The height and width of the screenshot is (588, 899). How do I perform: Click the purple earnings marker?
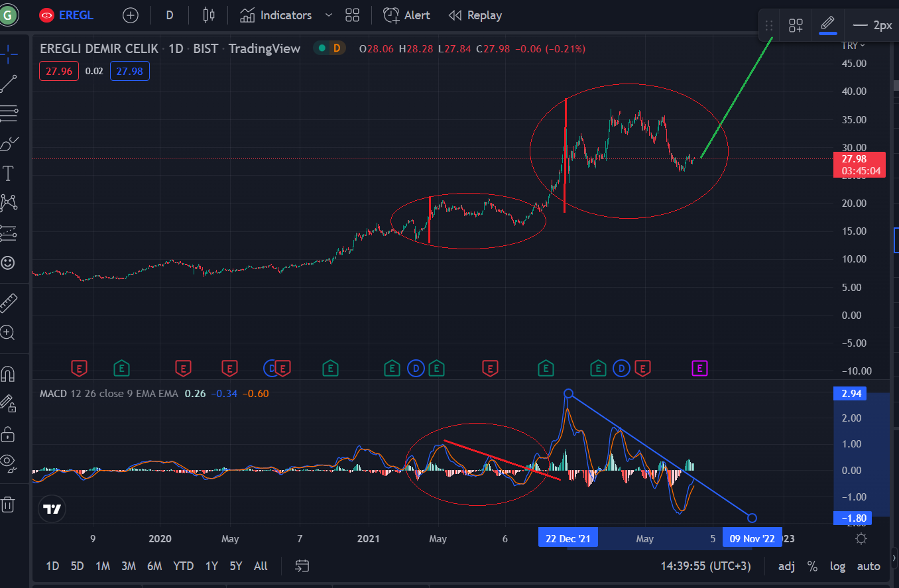(x=700, y=368)
